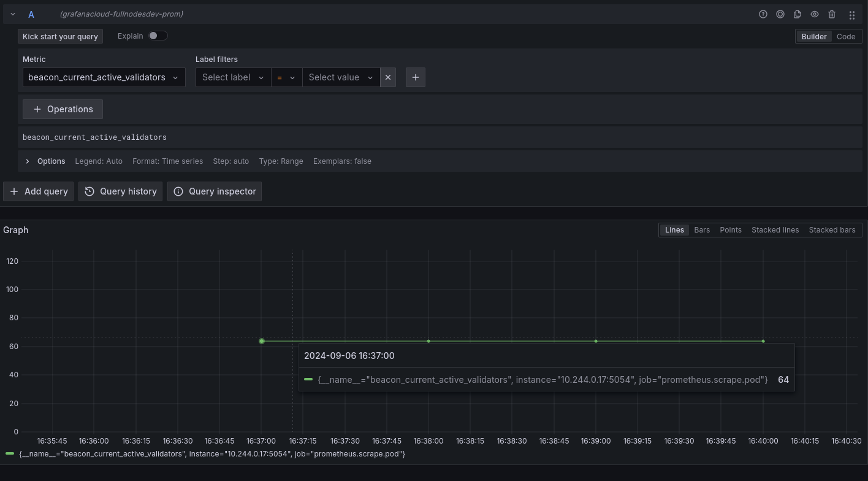Click the Step: auto option text
This screenshot has width=868, height=481.
[230, 161]
